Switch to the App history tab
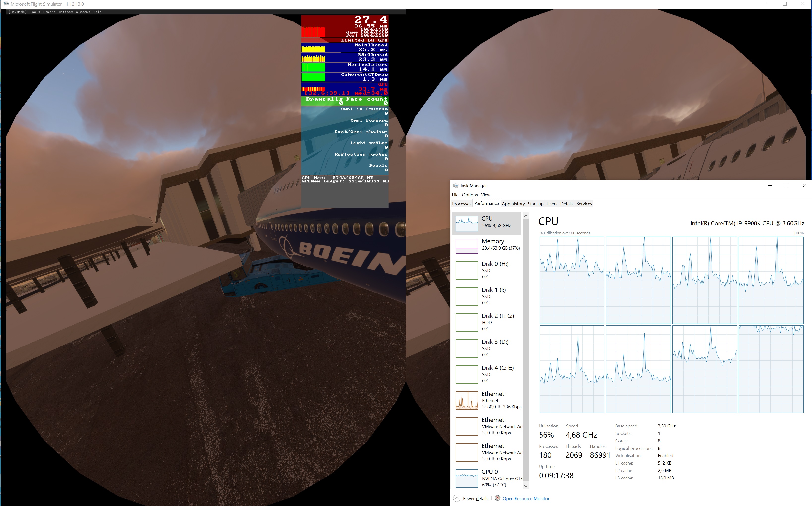Viewport: 812px width, 506px height. (513, 204)
